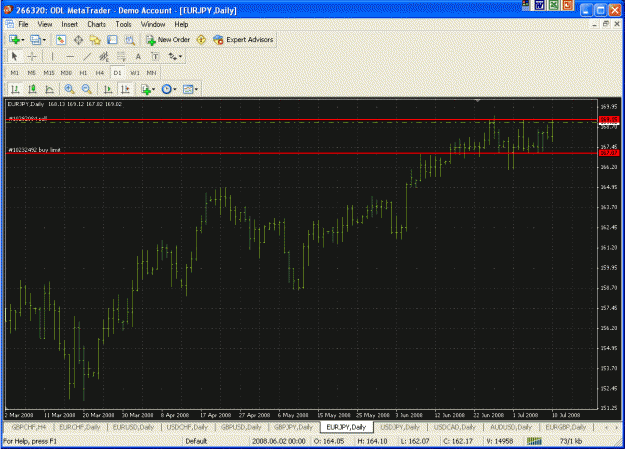Viewport: 625px width, 449px height.
Task: Open the Insert menu
Action: [x=69, y=24]
